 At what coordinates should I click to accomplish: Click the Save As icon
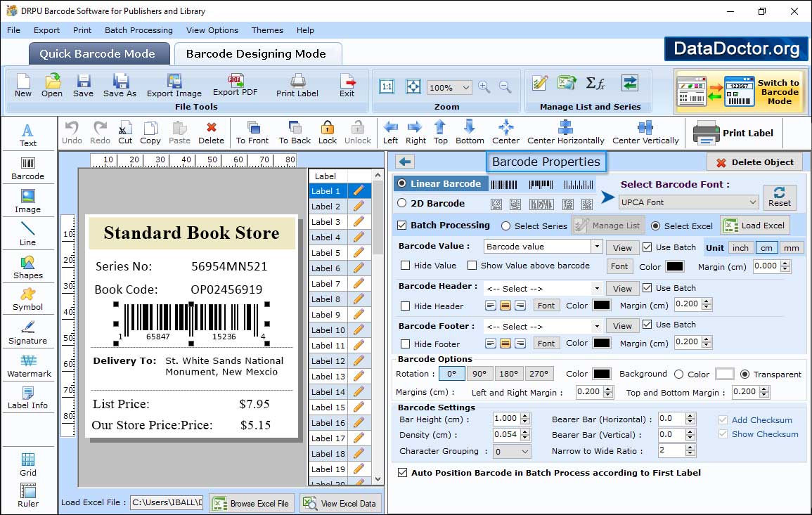coord(120,86)
